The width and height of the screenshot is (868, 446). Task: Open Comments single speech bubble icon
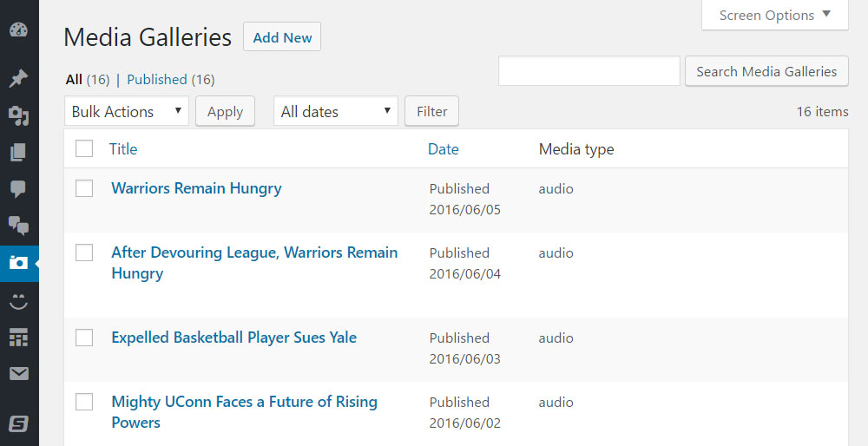[x=18, y=189]
